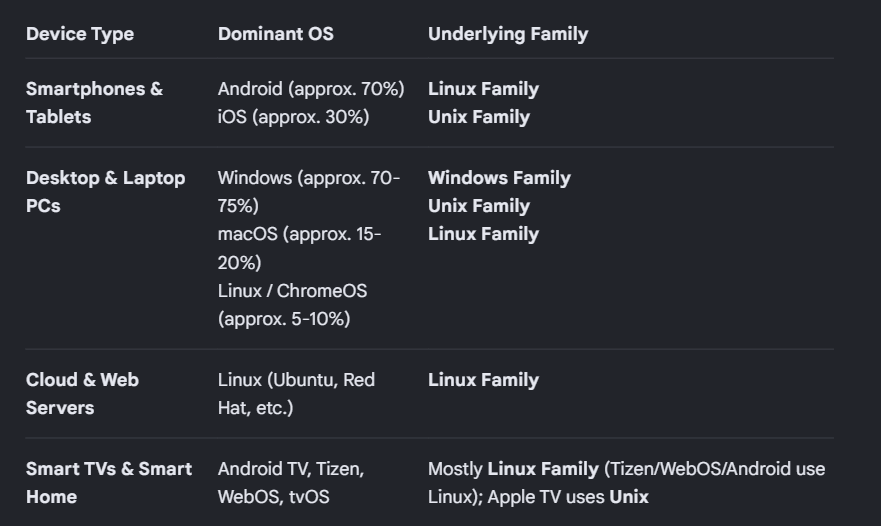Click Linux Family in the Smartphones row
This screenshot has width=881, height=526.
tap(483, 89)
